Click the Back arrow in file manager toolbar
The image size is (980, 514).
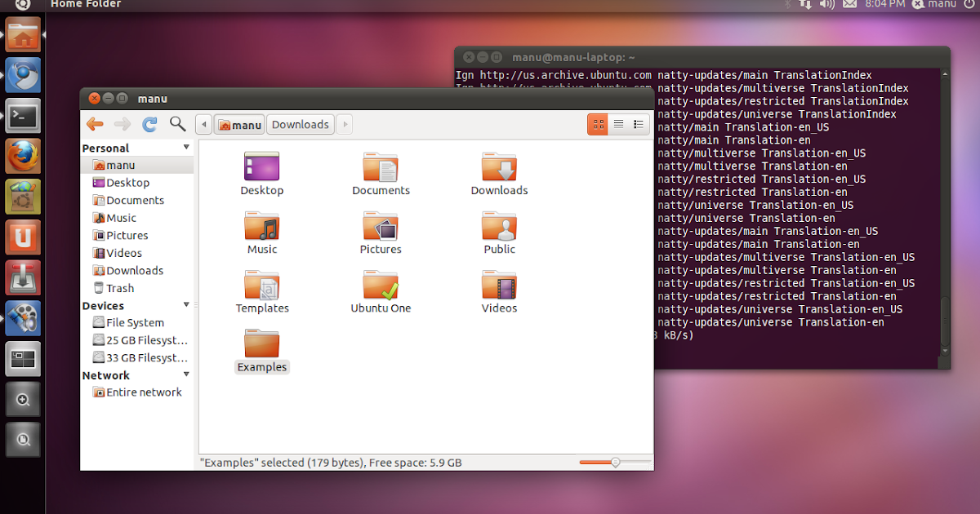tap(95, 124)
